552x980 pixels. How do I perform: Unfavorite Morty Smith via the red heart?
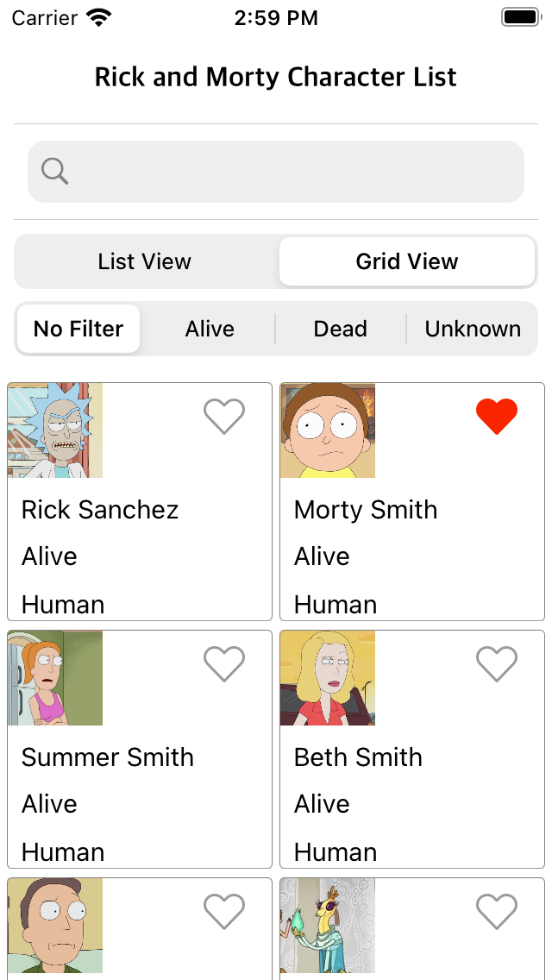[x=497, y=416]
